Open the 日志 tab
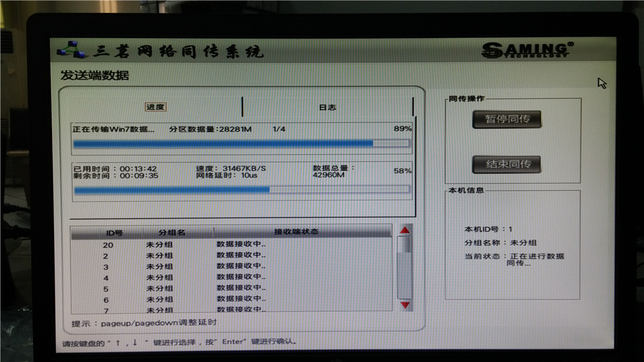The width and height of the screenshot is (644, 362). click(327, 108)
